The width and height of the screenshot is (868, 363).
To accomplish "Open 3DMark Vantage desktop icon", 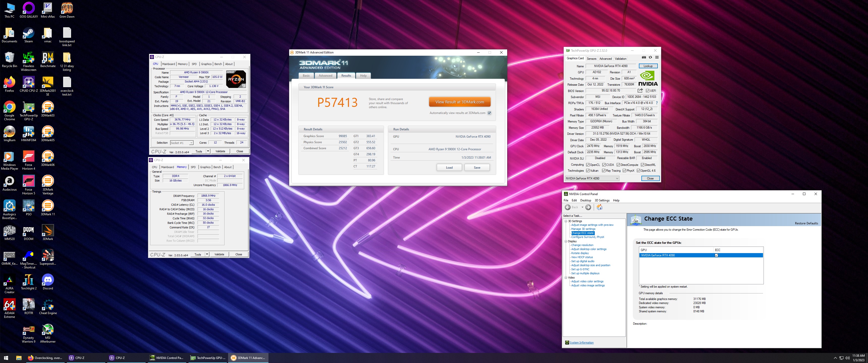I will tap(48, 185).
